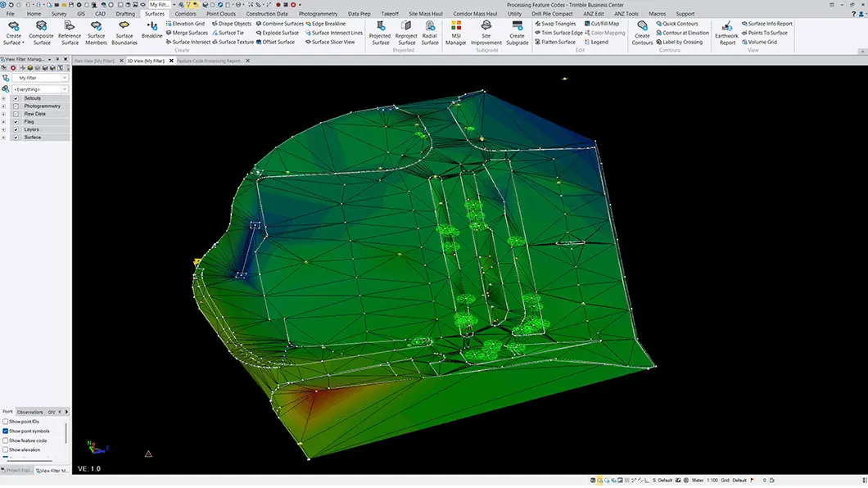Open the Earthwork Report tool
This screenshot has width=868, height=488.
726,27
